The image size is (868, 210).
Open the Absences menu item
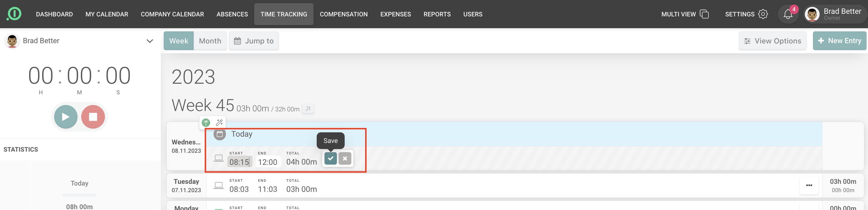pos(232,14)
